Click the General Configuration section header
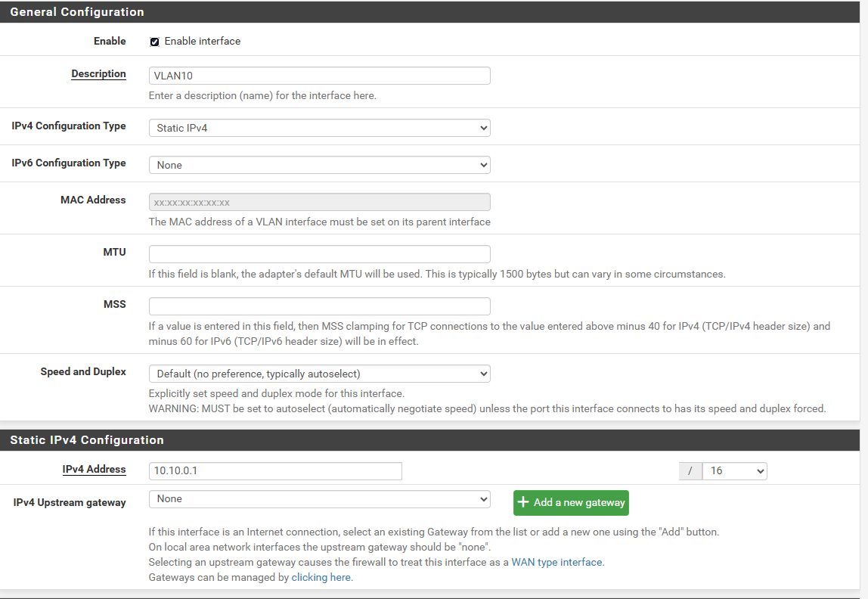 pos(76,11)
